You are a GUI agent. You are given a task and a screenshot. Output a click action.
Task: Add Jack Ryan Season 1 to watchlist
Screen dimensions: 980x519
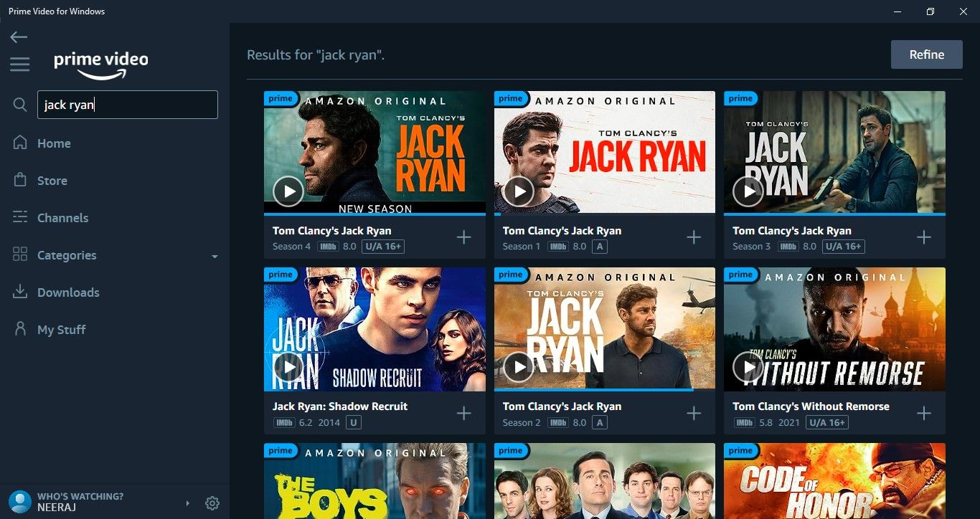[x=694, y=237]
